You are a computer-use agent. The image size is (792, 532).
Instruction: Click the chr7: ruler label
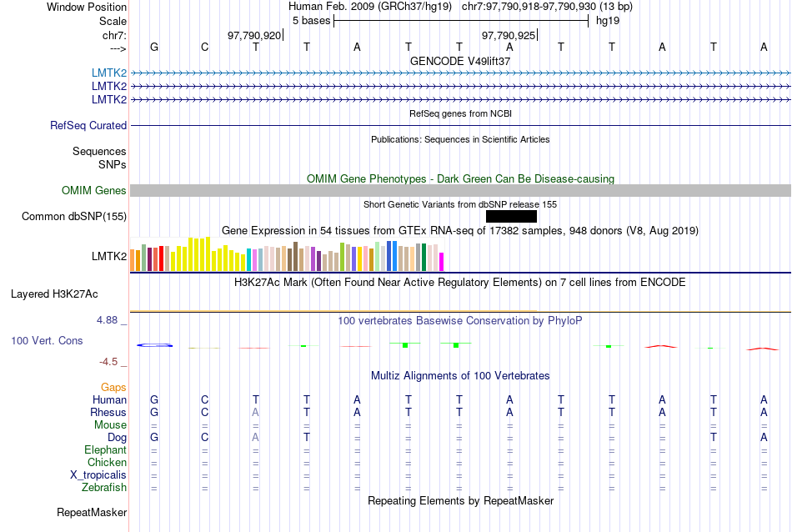(x=114, y=35)
